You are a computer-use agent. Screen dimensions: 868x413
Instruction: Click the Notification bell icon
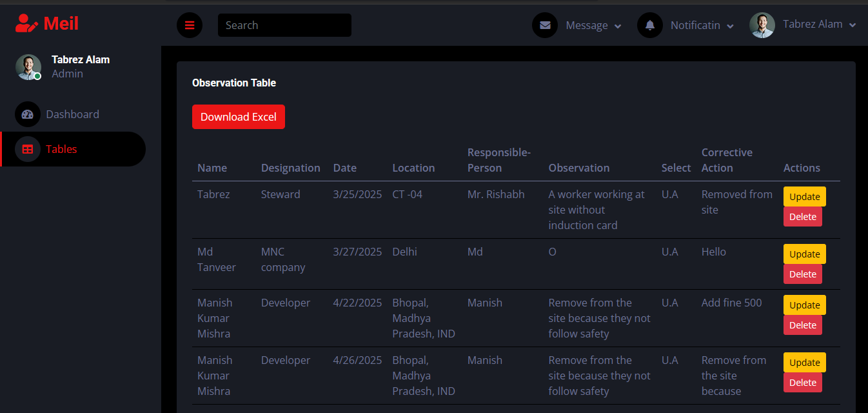pos(650,25)
